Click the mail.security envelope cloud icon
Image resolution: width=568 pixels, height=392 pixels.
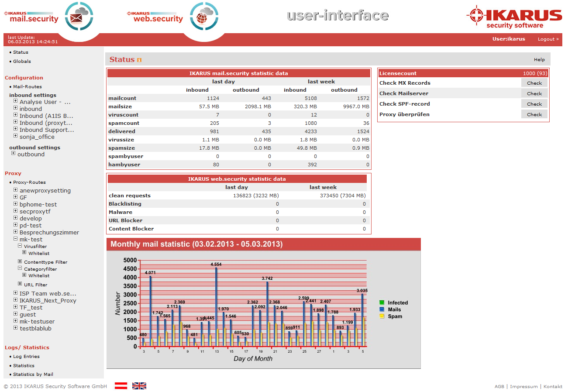79,16
